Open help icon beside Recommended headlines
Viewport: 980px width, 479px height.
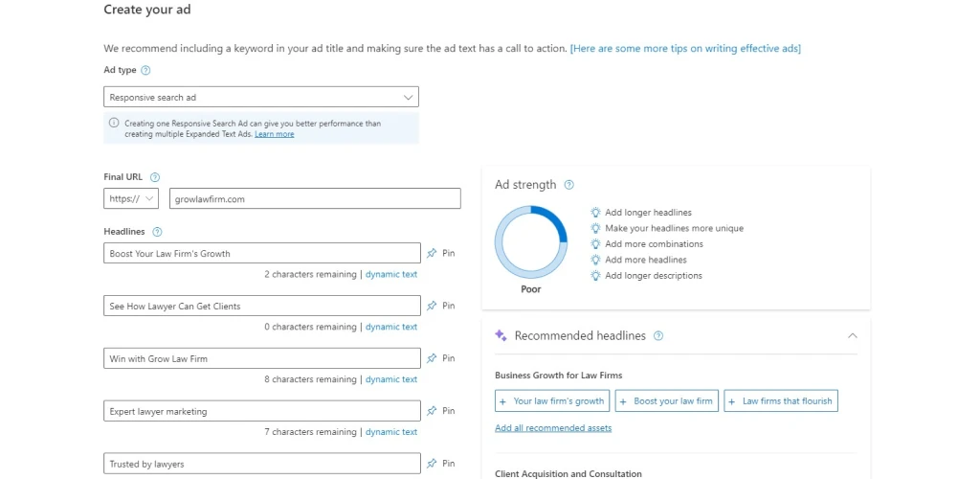coord(658,336)
